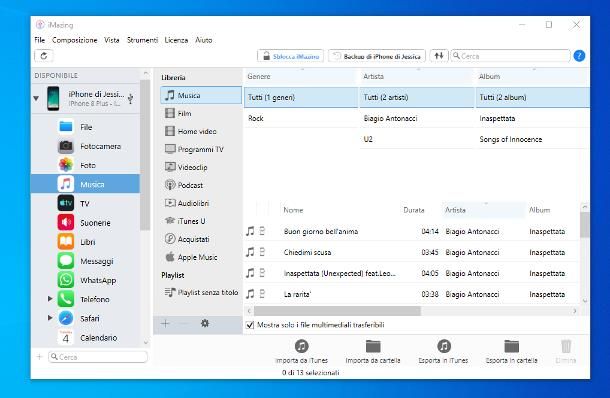Open WhatsApp in device sidebar
The height and width of the screenshot is (398, 610).
[85, 280]
